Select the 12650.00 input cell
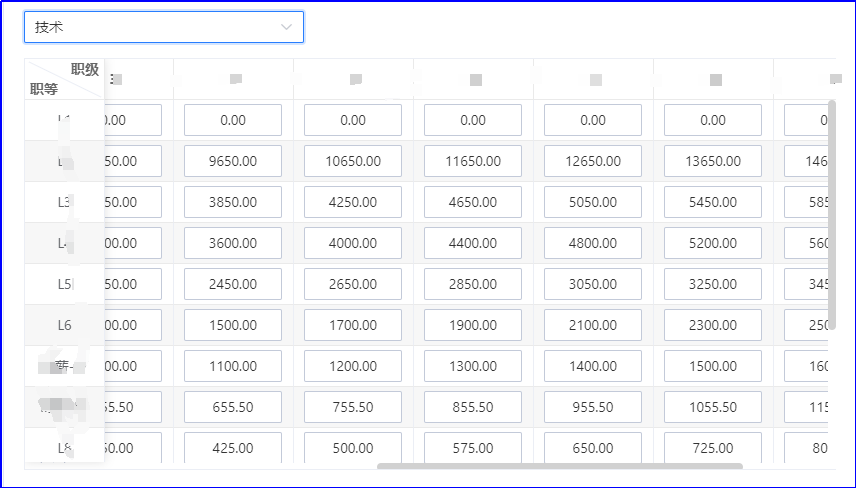This screenshot has width=856, height=488. (593, 161)
